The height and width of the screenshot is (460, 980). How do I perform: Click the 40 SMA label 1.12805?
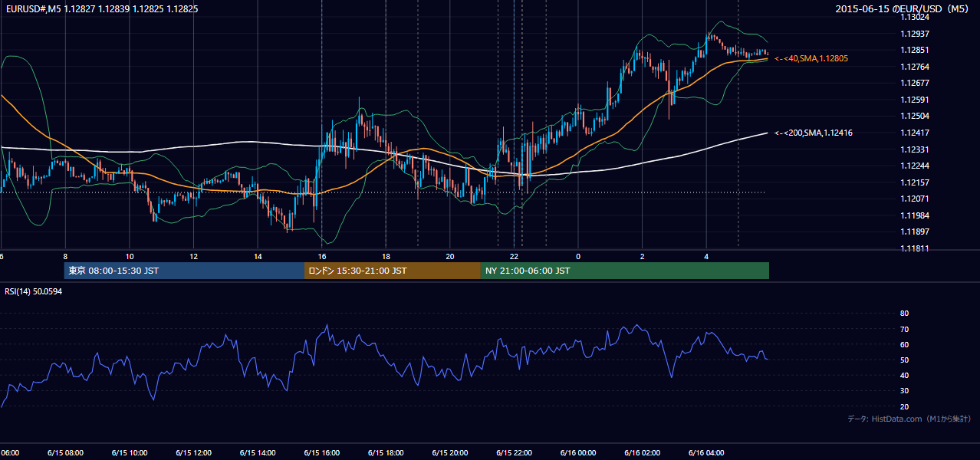pos(811,58)
